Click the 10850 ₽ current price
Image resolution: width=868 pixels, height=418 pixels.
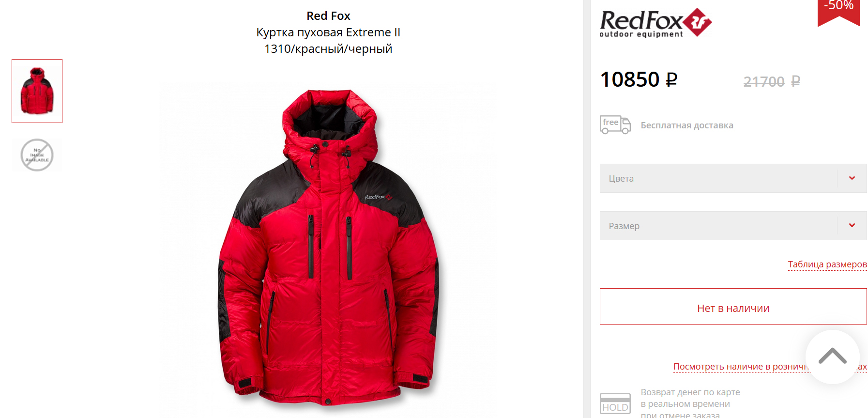pyautogui.click(x=639, y=79)
